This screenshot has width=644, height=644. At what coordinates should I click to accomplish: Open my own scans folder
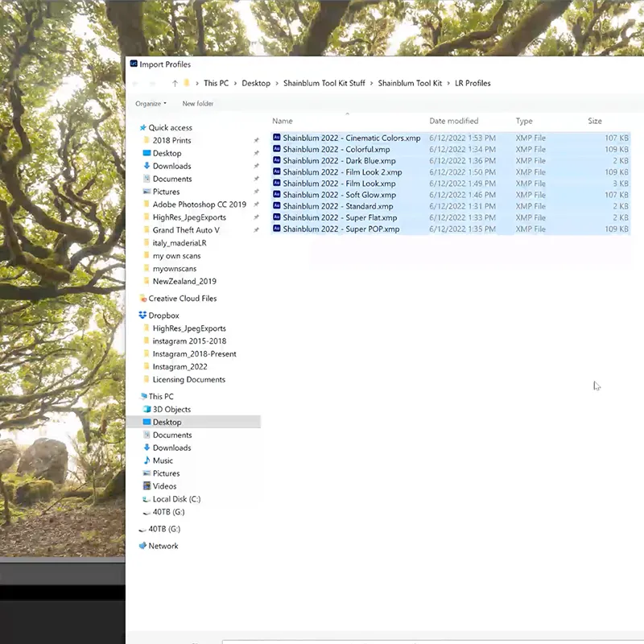pyautogui.click(x=176, y=256)
